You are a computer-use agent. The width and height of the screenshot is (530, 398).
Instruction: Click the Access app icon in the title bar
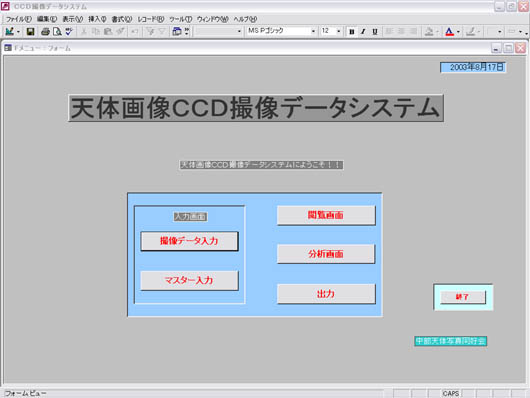pos(5,6)
